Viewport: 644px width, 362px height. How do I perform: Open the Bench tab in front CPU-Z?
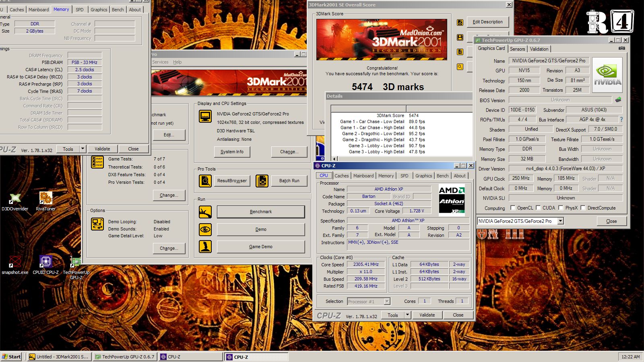pyautogui.click(x=442, y=176)
